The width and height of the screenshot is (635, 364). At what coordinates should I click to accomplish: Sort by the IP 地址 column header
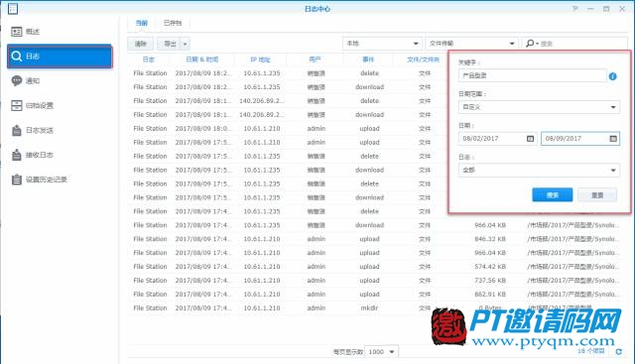[260, 60]
